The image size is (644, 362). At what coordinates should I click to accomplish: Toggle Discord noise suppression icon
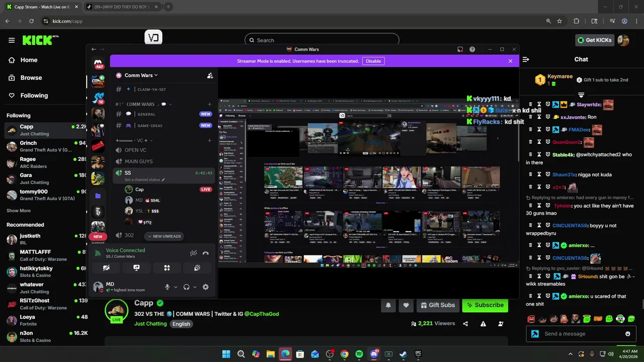[x=193, y=253]
